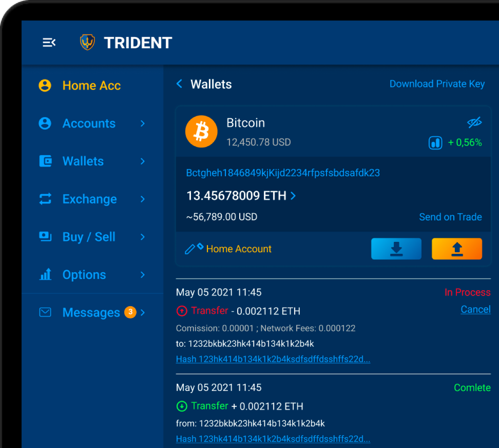This screenshot has height=448, width=499.
Task: Open the hamburger navigation menu
Action: tap(49, 42)
